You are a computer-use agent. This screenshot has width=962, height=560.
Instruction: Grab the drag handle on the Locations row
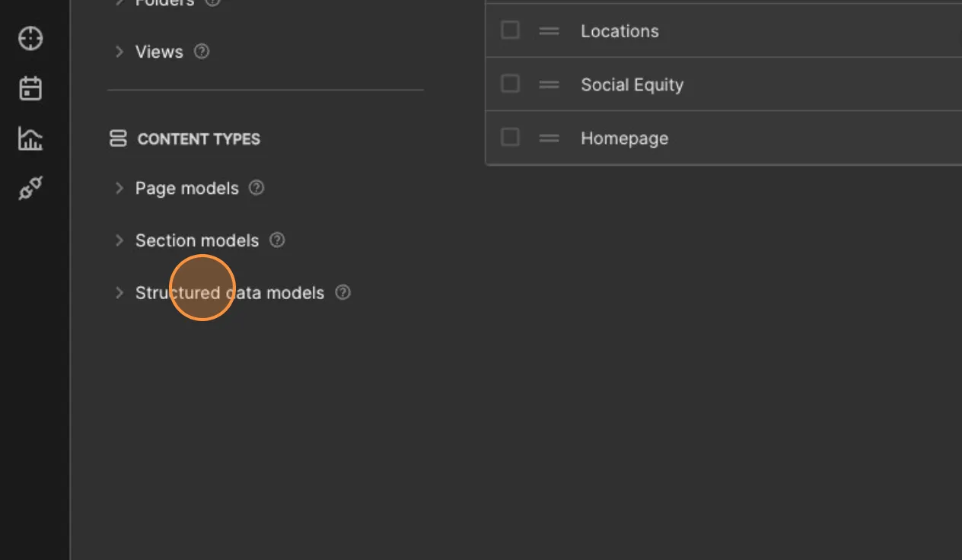pyautogui.click(x=549, y=31)
